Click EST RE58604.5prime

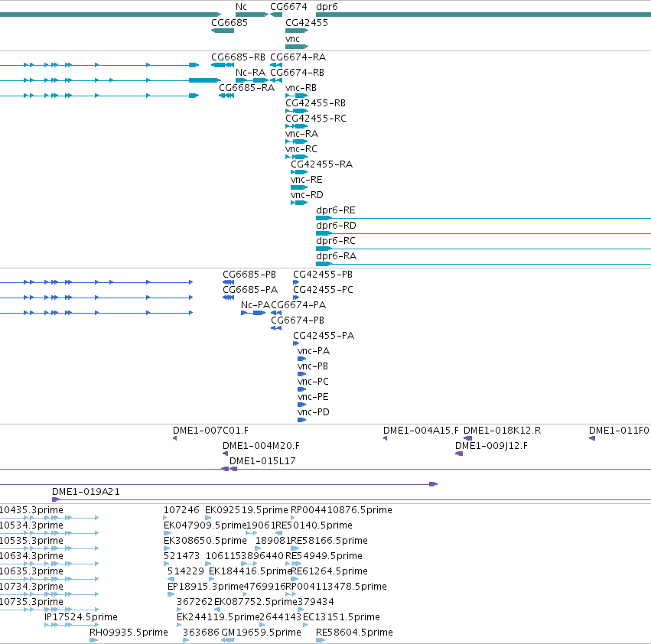tap(354, 633)
